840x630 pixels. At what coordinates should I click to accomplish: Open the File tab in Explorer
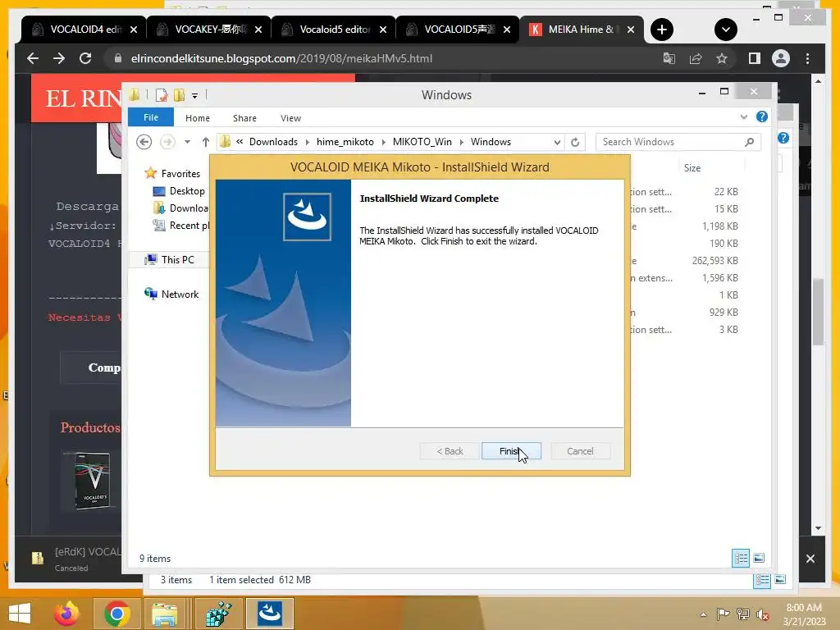(x=151, y=117)
